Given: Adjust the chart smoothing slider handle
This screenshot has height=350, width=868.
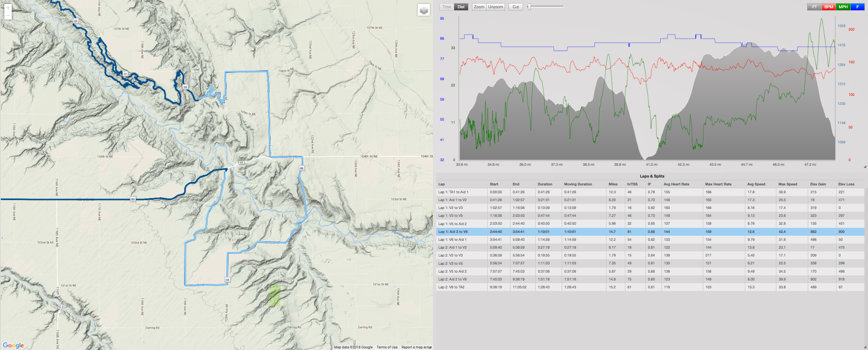Looking at the screenshot, I should (529, 7).
